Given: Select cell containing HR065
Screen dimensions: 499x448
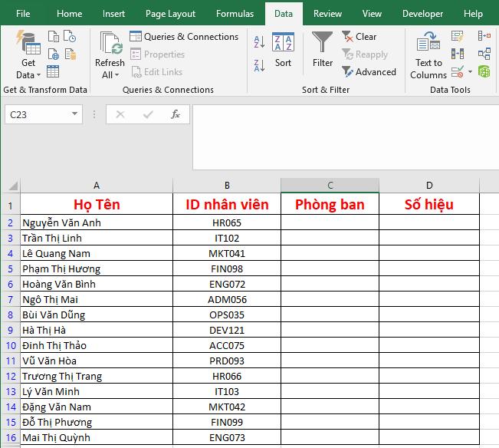Looking at the screenshot, I should (x=227, y=223).
